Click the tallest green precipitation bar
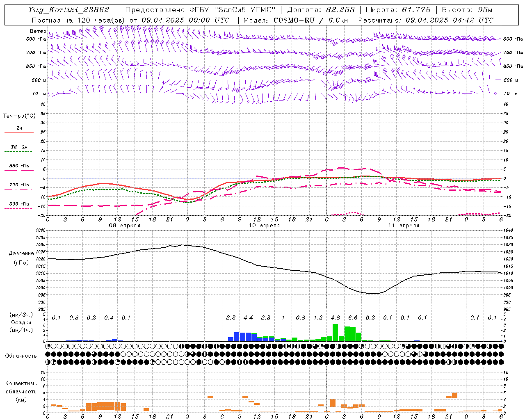Image resolution: width=525 pixels, height=420 pixels. click(335, 333)
